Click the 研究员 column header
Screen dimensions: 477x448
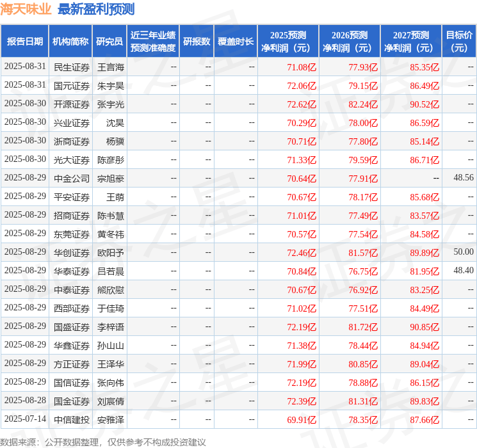point(109,42)
